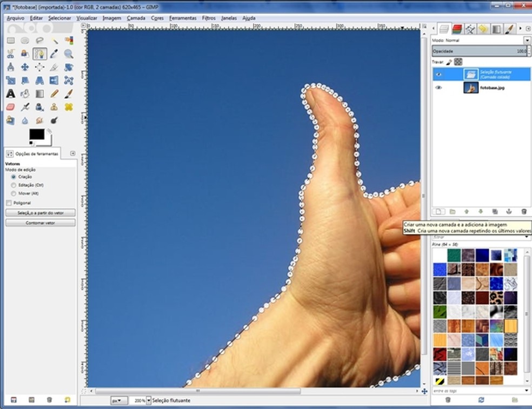Select the Alignment tool
The image size is (532, 409).
point(39,67)
